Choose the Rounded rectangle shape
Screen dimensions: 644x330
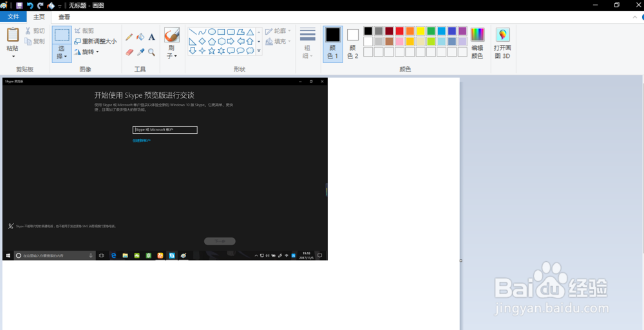(x=231, y=32)
